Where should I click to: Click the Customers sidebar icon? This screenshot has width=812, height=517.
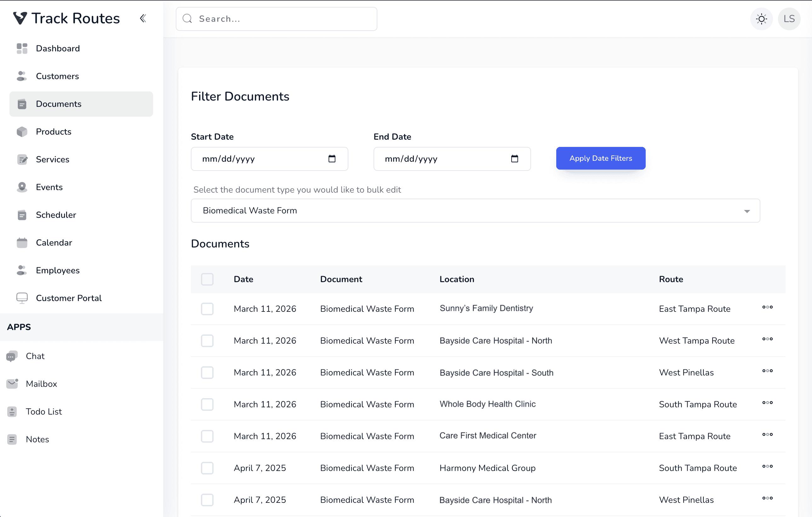click(22, 76)
